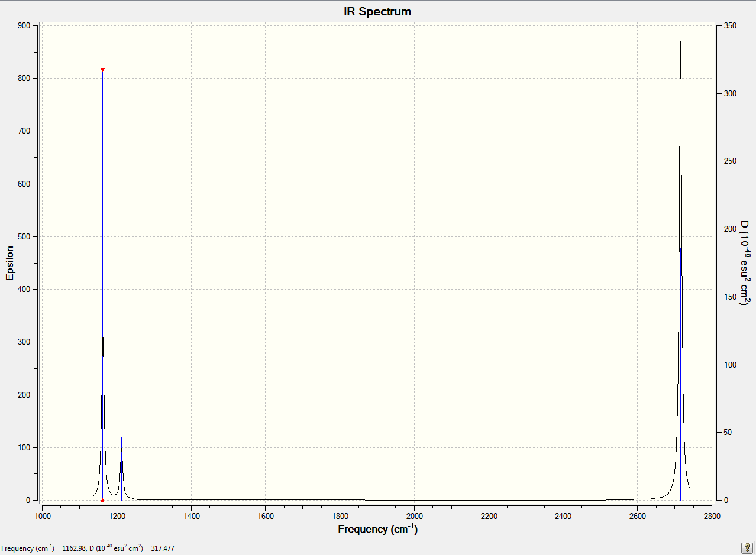Screen dimensions: 756x555
Task: Click the 1000 tick on frequency axis
Action: pyautogui.click(x=42, y=516)
